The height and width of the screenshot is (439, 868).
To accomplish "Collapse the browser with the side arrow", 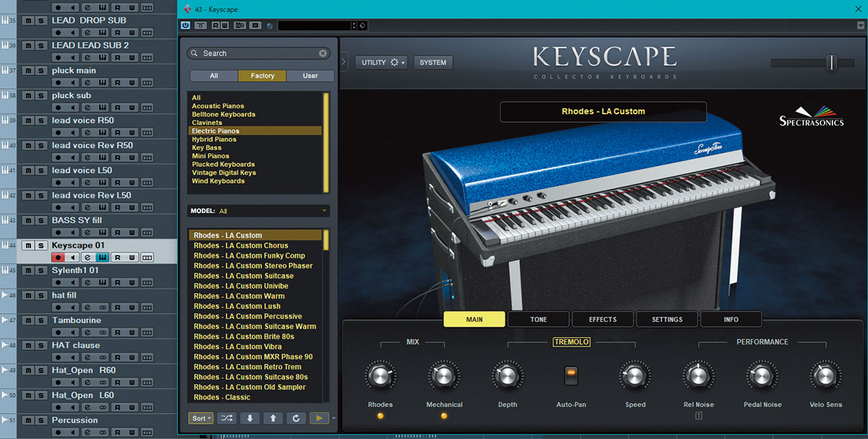I will pyautogui.click(x=343, y=62).
